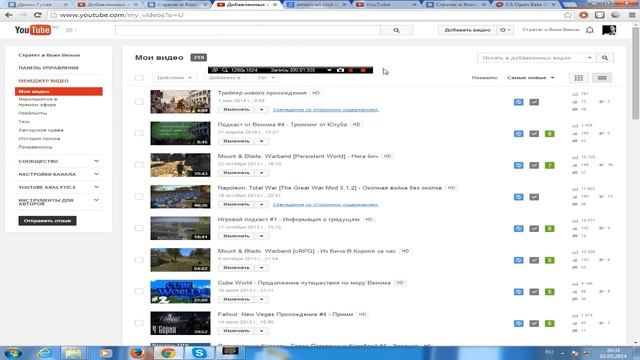Switch to grid view layout
Image resolution: width=640 pixels, height=360 pixels.
click(x=578, y=78)
